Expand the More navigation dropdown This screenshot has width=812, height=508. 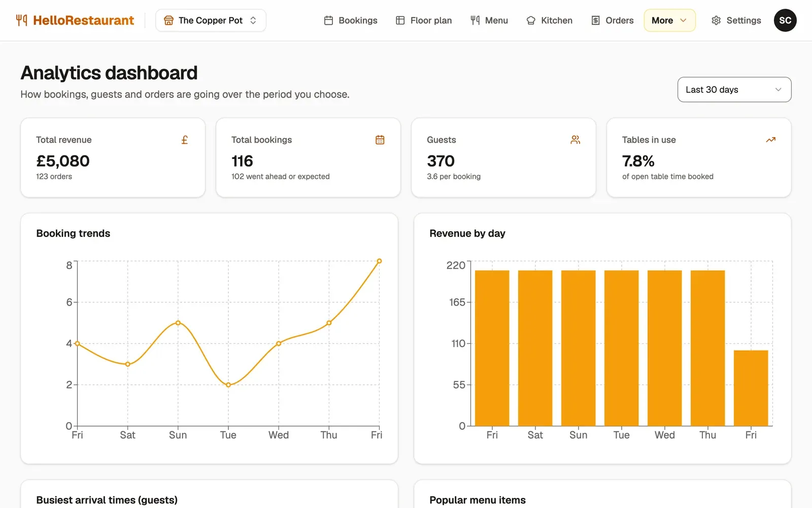click(x=669, y=20)
